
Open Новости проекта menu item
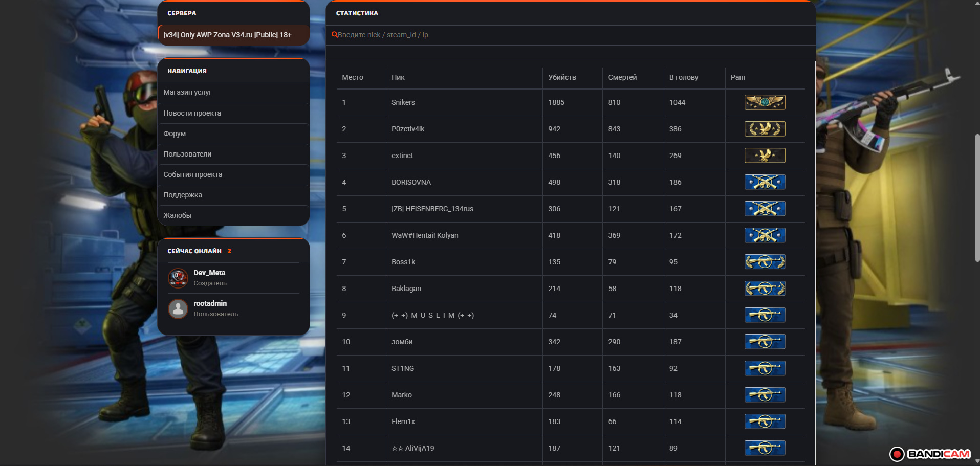point(192,113)
